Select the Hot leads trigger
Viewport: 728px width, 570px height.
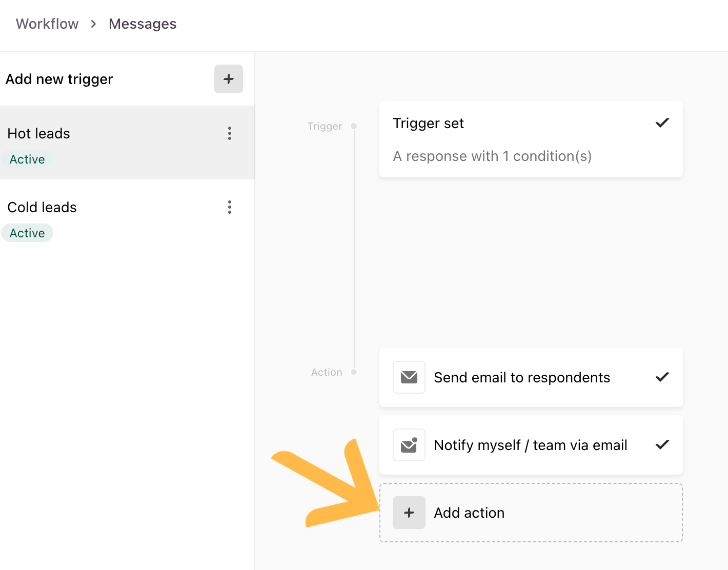pos(127,142)
